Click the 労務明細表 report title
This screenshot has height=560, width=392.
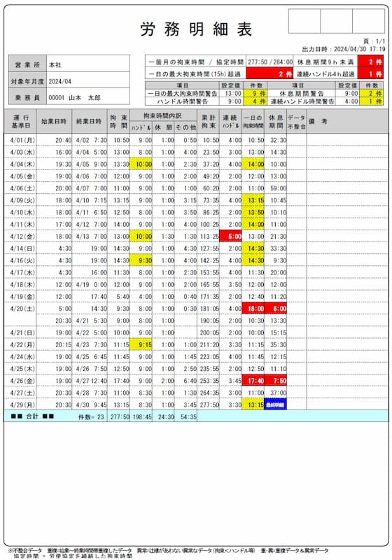pos(195,29)
